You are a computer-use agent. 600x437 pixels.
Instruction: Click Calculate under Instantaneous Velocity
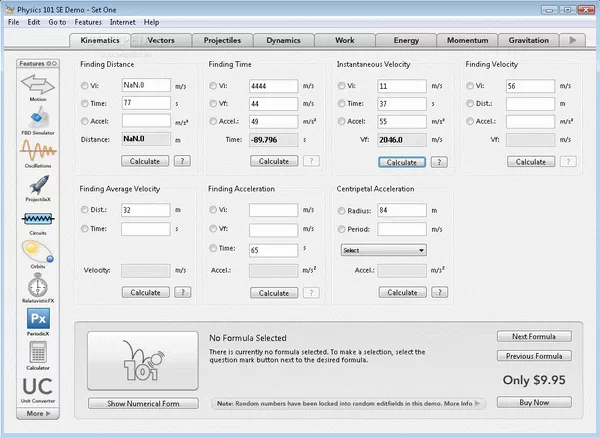point(401,161)
